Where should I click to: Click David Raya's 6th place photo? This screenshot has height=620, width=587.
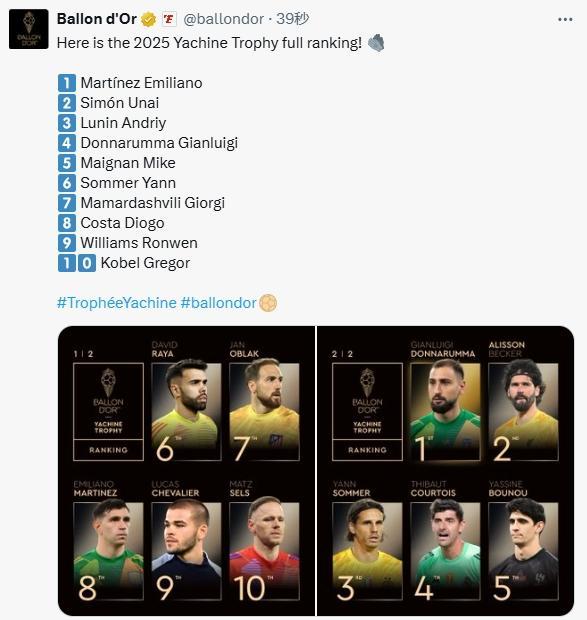tap(186, 412)
